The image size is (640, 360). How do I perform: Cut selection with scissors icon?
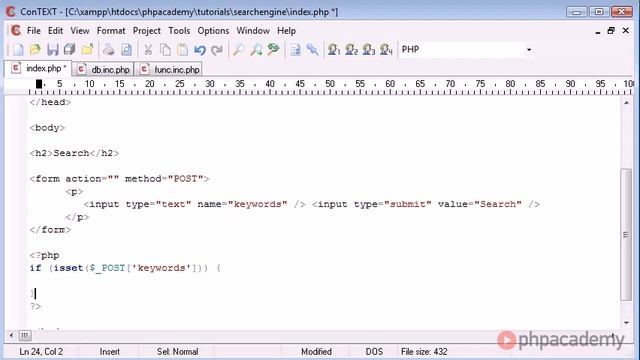click(x=148, y=50)
